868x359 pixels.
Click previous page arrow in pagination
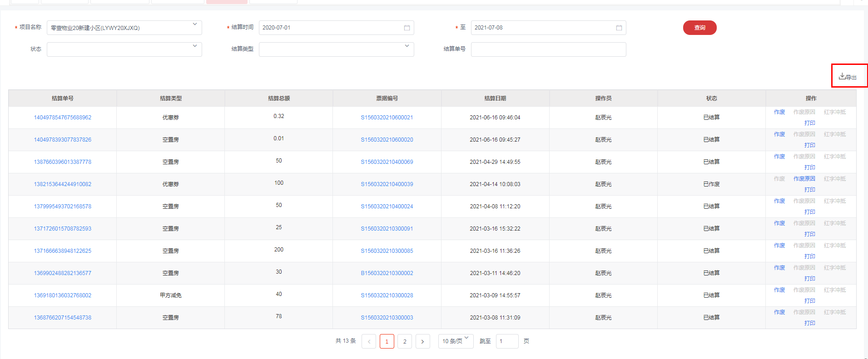pos(368,341)
